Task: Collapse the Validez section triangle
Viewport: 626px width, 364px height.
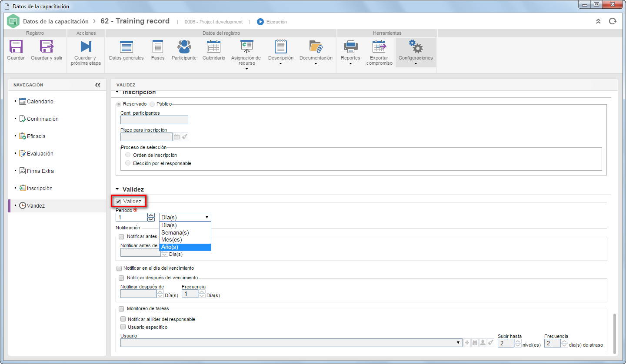Action: (x=117, y=189)
